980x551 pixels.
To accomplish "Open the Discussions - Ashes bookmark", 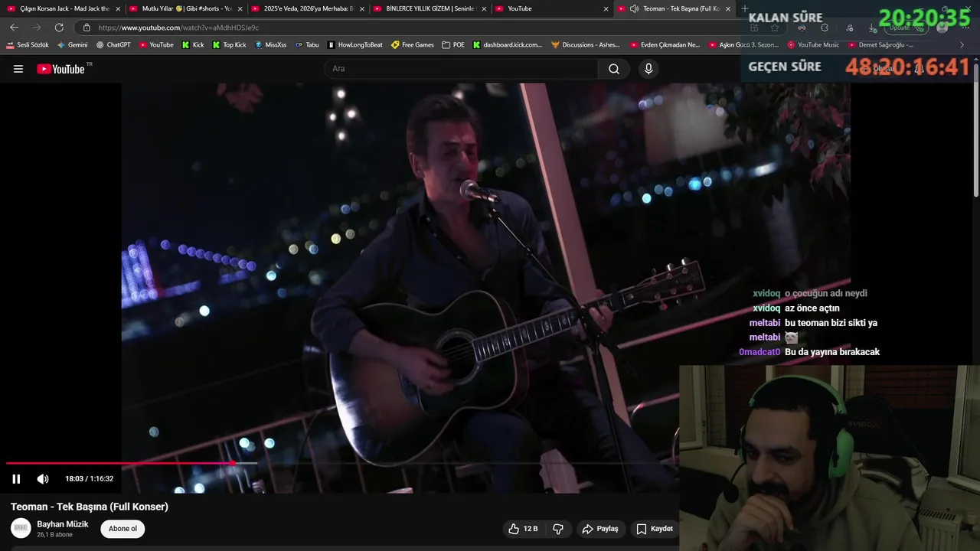I will (586, 45).
